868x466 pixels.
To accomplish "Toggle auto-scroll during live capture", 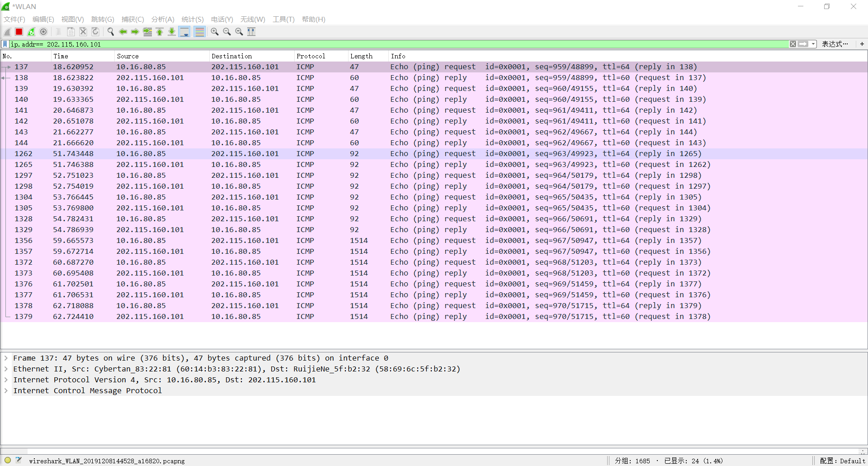I will [184, 32].
